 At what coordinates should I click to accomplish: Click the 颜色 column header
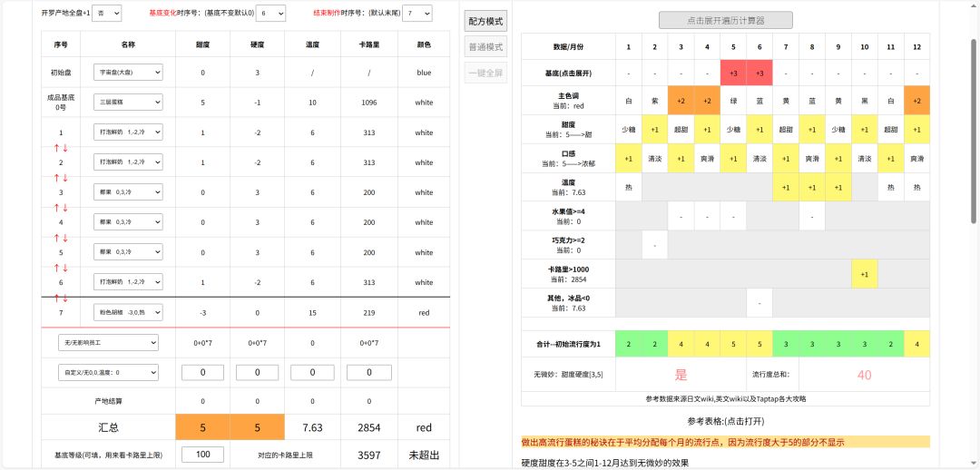coord(424,44)
